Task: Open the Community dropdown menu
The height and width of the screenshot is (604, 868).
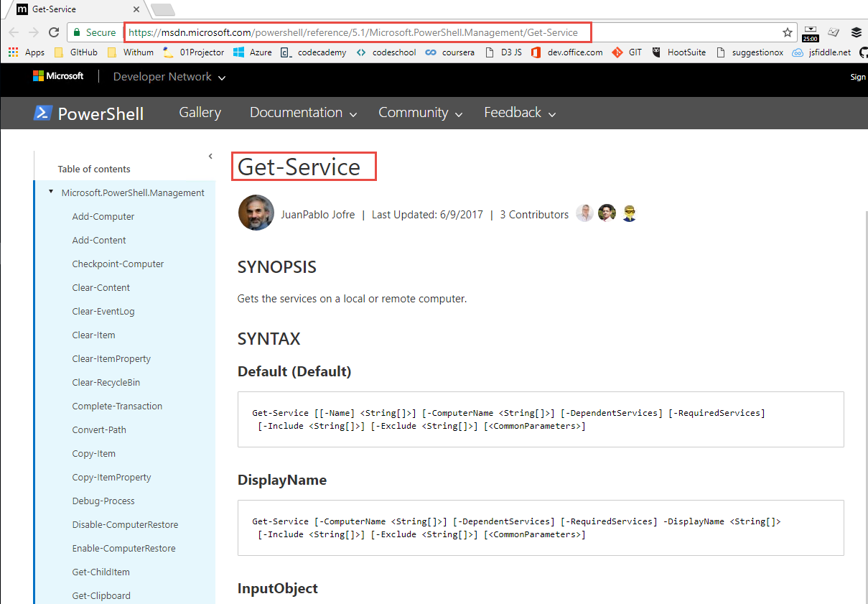Action: point(421,113)
